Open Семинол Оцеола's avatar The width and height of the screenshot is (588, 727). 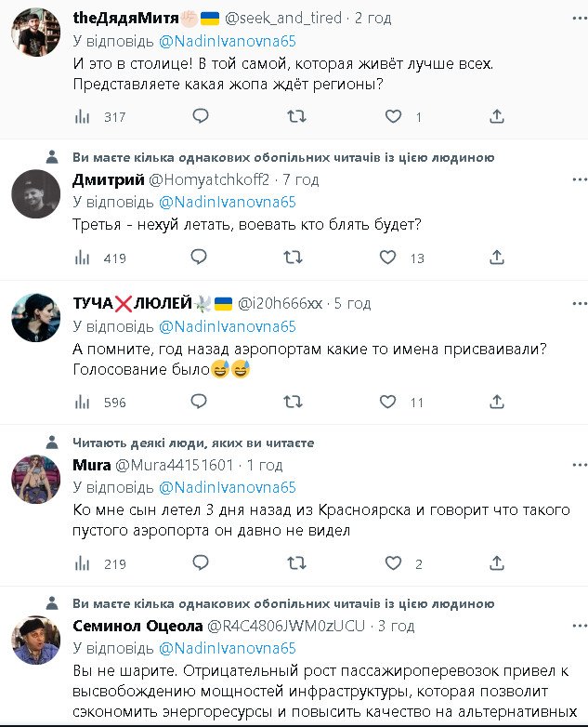pyautogui.click(x=35, y=640)
